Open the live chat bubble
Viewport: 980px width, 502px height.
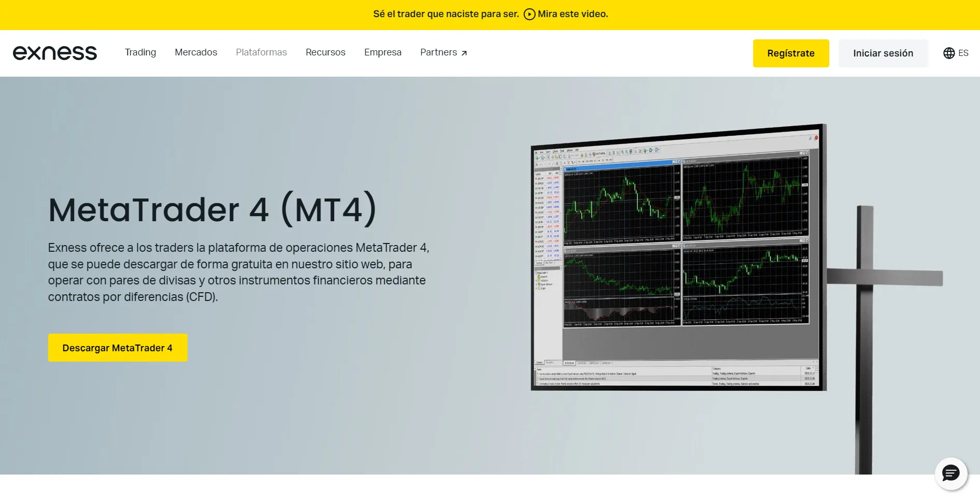pos(951,474)
